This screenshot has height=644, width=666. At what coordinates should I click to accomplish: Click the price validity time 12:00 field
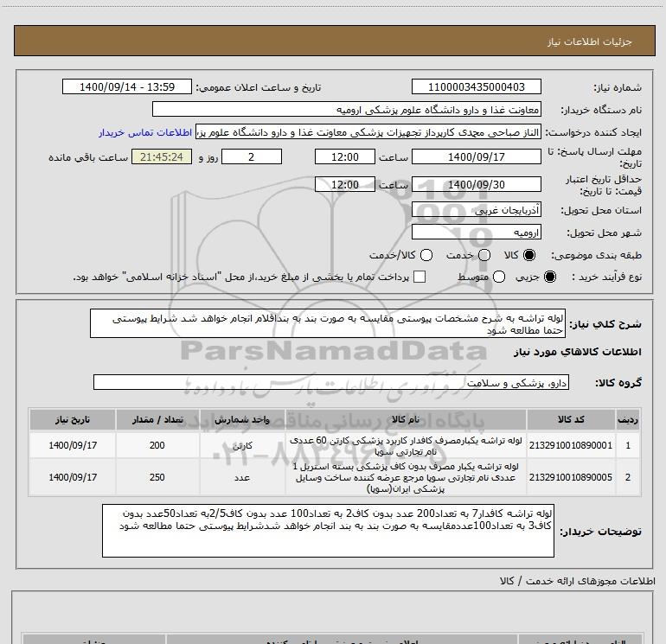(345, 184)
